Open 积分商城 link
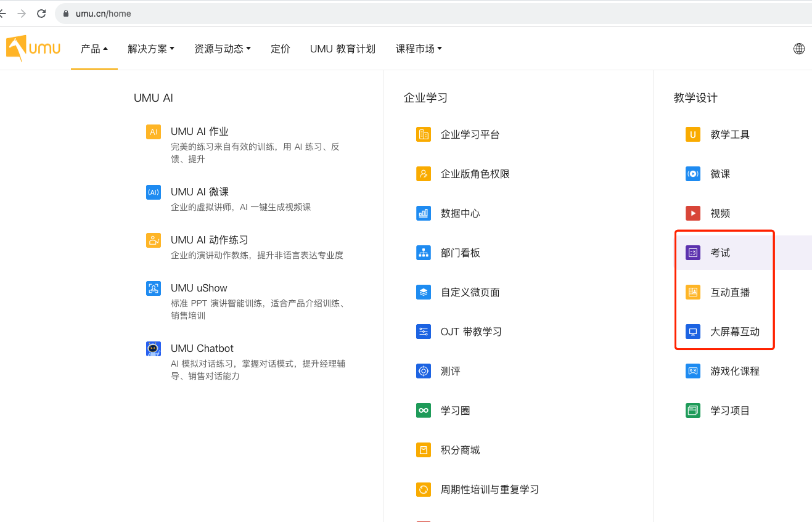Viewport: 812px width, 522px height. [x=461, y=450]
